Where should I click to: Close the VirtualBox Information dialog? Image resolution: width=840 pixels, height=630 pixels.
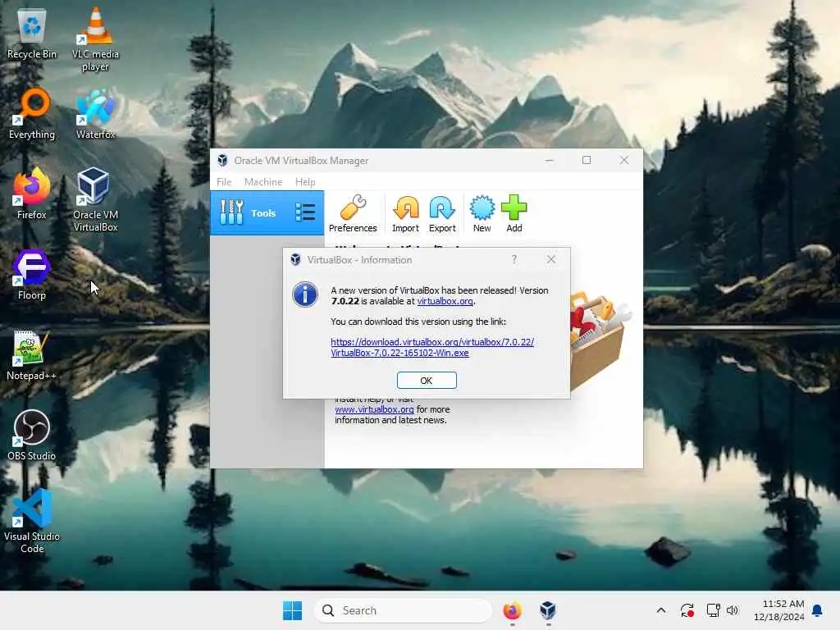pyautogui.click(x=550, y=259)
